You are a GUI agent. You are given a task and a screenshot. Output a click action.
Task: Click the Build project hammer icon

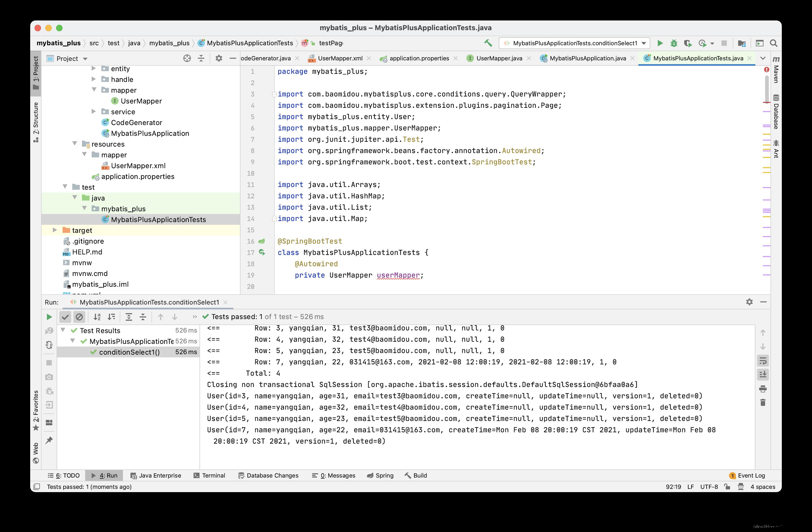pyautogui.click(x=488, y=43)
